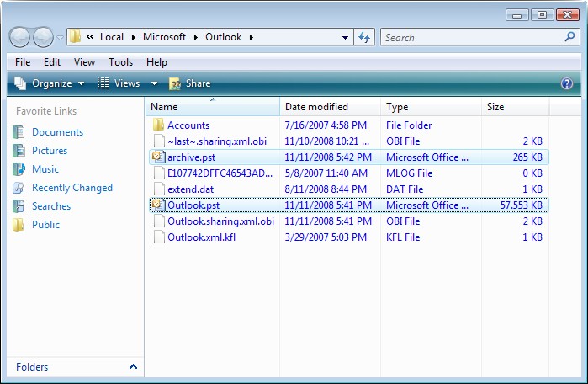Expand the arrow after Local breadcrumb
Viewport: 588px width, 384px height.
(x=134, y=37)
